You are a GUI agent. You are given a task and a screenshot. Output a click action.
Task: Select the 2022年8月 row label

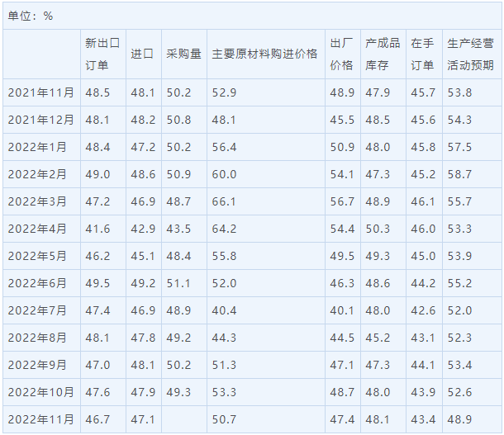click(37, 338)
